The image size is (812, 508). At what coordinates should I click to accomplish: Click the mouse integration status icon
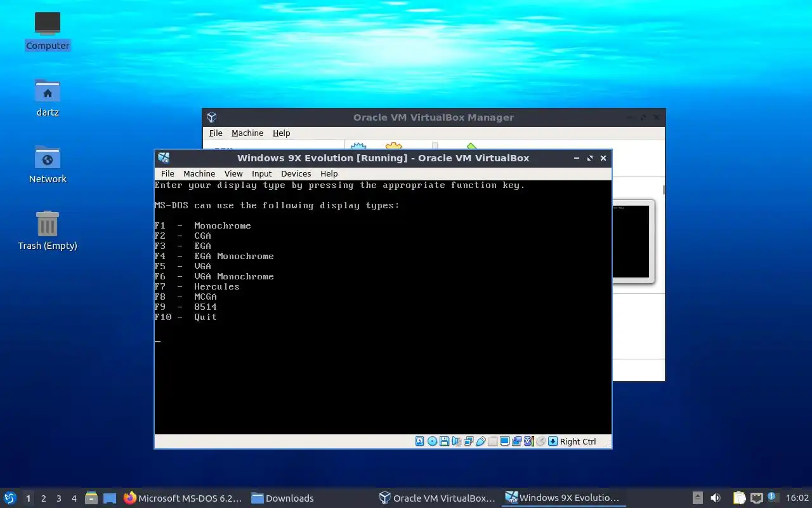tap(540, 441)
